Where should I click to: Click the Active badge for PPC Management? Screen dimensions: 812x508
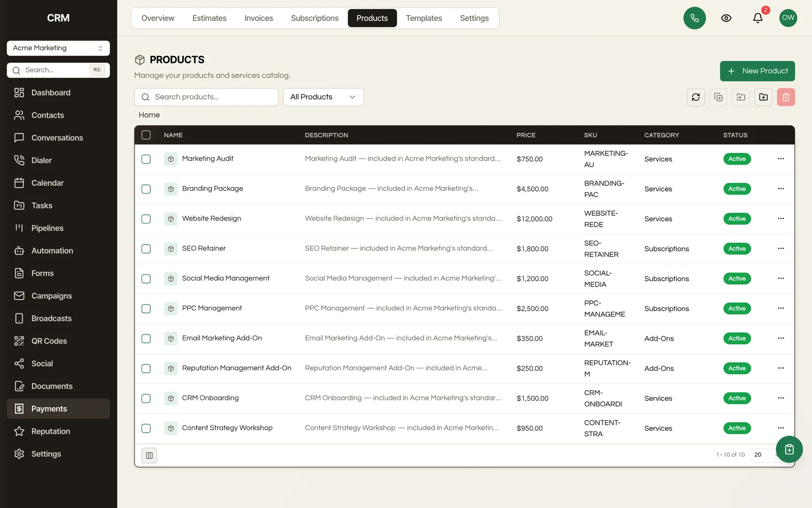pyautogui.click(x=737, y=309)
